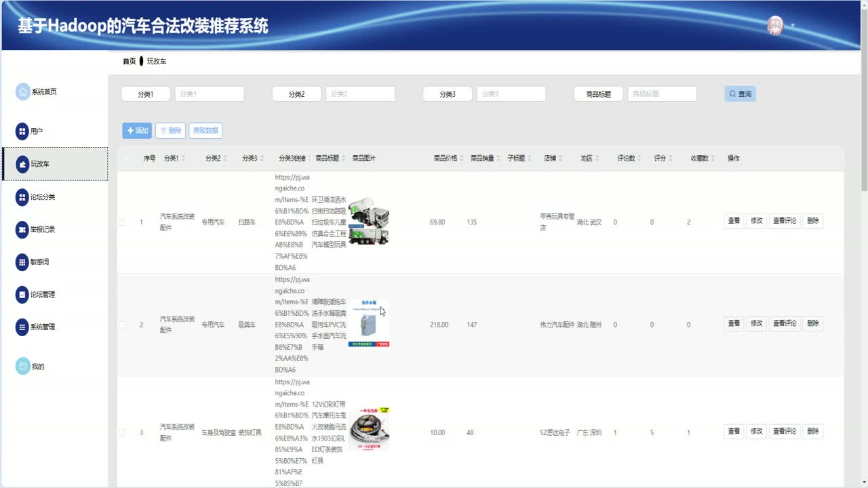Go to 首页 in the breadcrumb

tap(129, 61)
